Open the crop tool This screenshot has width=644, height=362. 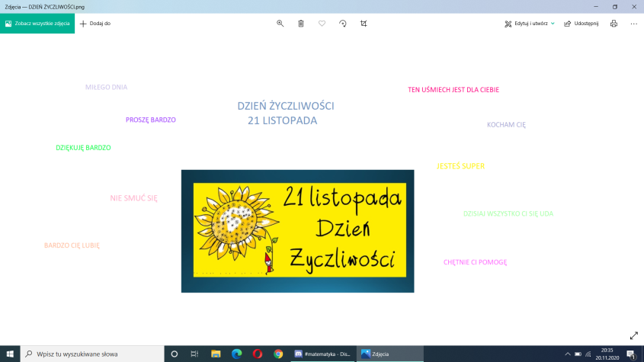click(x=364, y=24)
